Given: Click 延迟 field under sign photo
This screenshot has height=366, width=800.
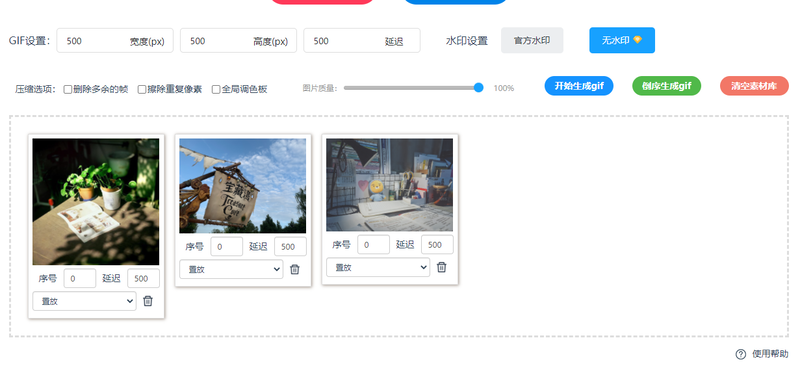Looking at the screenshot, I should [290, 247].
